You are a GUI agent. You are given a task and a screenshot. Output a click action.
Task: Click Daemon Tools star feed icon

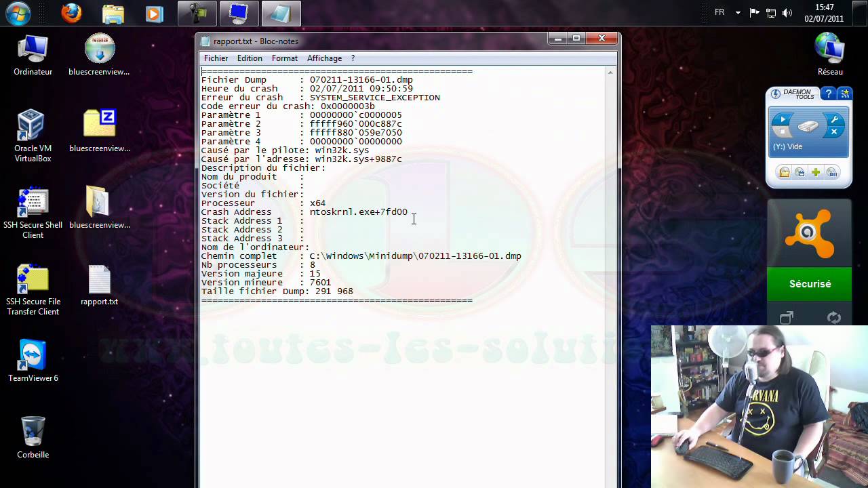[x=844, y=94]
